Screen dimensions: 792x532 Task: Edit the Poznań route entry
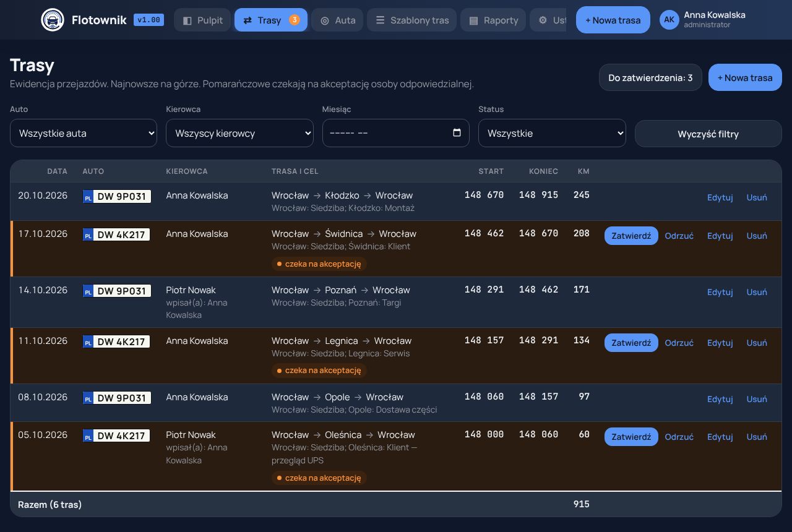[720, 292]
